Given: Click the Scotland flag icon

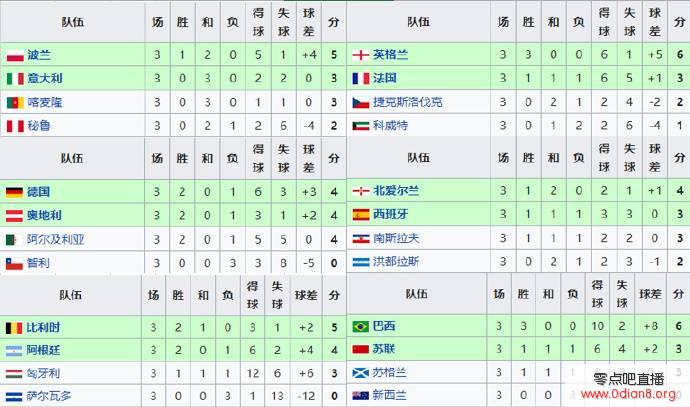Looking at the screenshot, I should [360, 373].
